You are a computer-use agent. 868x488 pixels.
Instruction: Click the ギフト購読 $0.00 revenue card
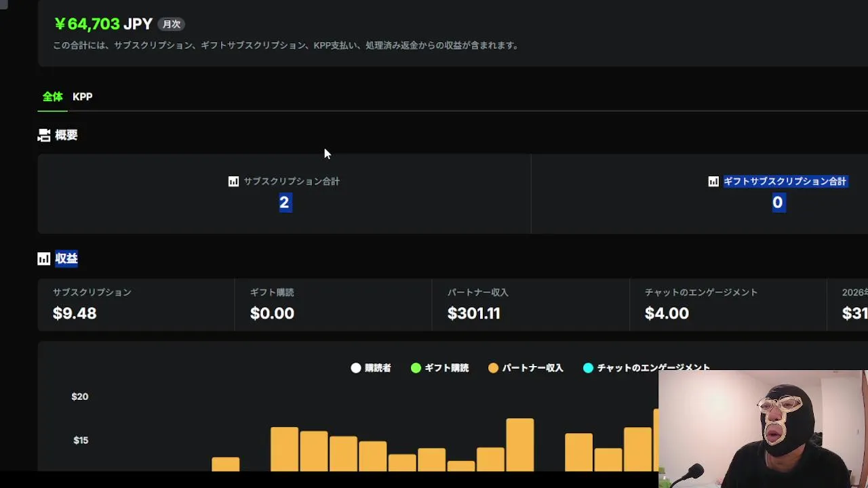tap(333, 304)
